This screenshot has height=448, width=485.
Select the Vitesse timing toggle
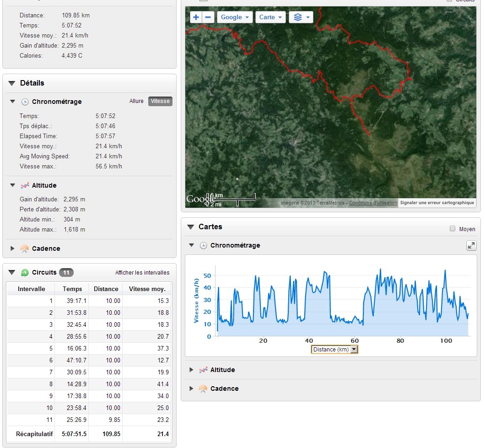[160, 101]
